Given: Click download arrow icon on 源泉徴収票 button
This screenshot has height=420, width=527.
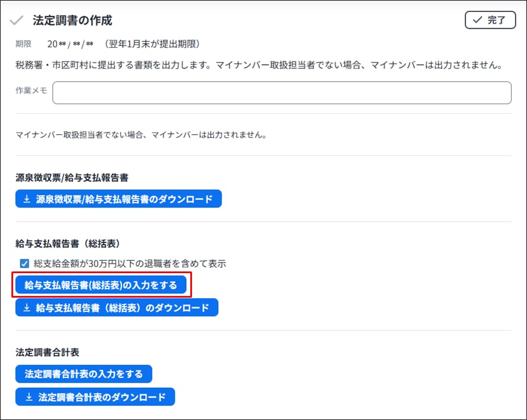Looking at the screenshot, I should (x=26, y=199).
